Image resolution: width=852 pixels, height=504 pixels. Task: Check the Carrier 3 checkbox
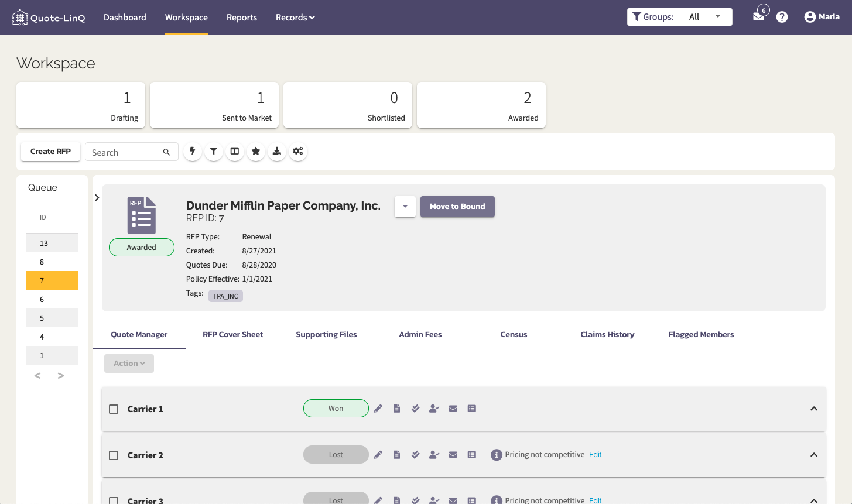[114, 500]
